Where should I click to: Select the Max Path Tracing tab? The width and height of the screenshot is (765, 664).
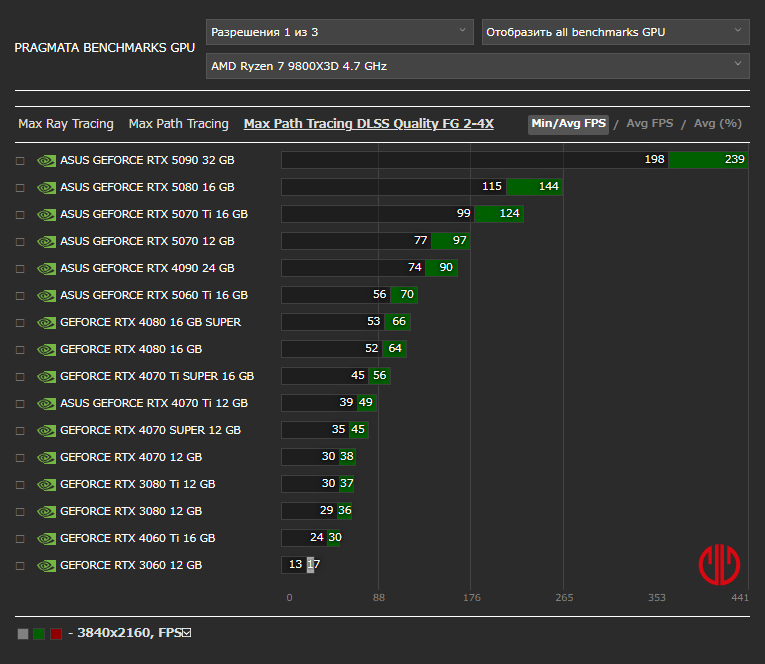click(x=178, y=124)
